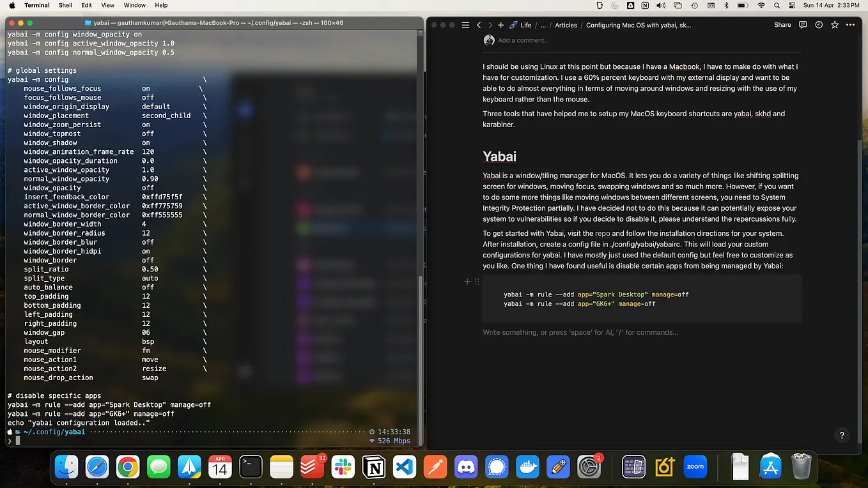The width and height of the screenshot is (868, 488).
Task: Switch to the Articles breadcrumb section
Action: (x=566, y=25)
